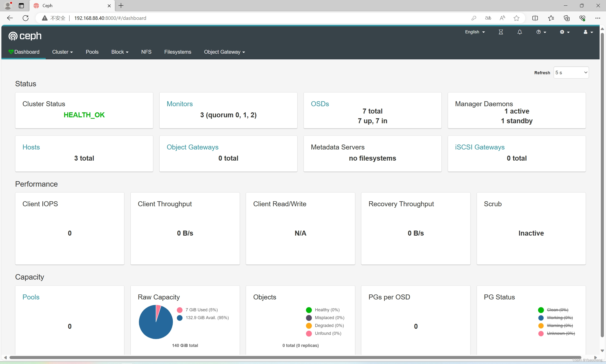The height and width of the screenshot is (364, 606).
Task: Close the Ceph browser tab
Action: (109, 6)
